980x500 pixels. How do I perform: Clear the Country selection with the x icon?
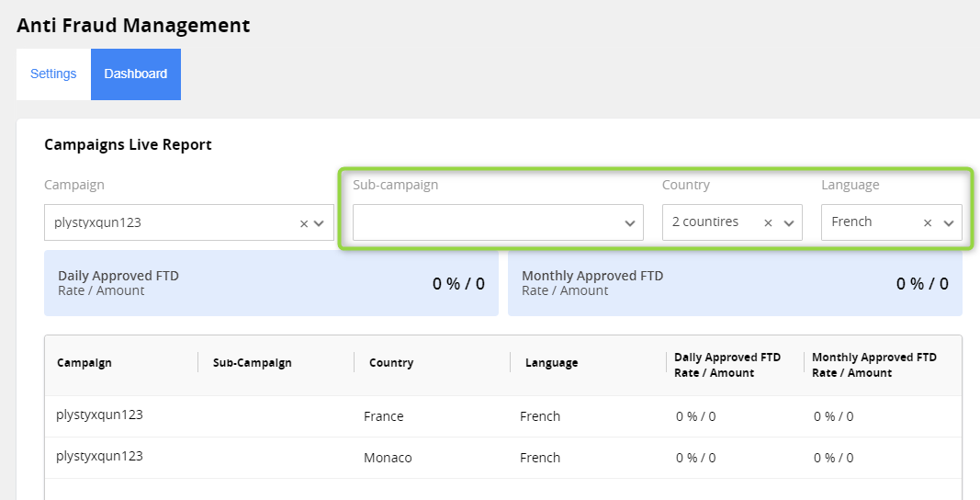[x=768, y=222]
